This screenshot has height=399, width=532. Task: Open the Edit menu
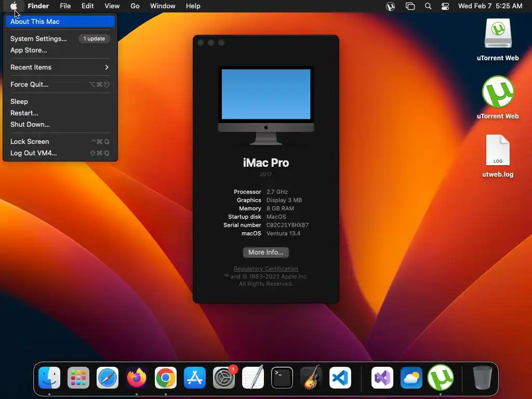pos(87,6)
